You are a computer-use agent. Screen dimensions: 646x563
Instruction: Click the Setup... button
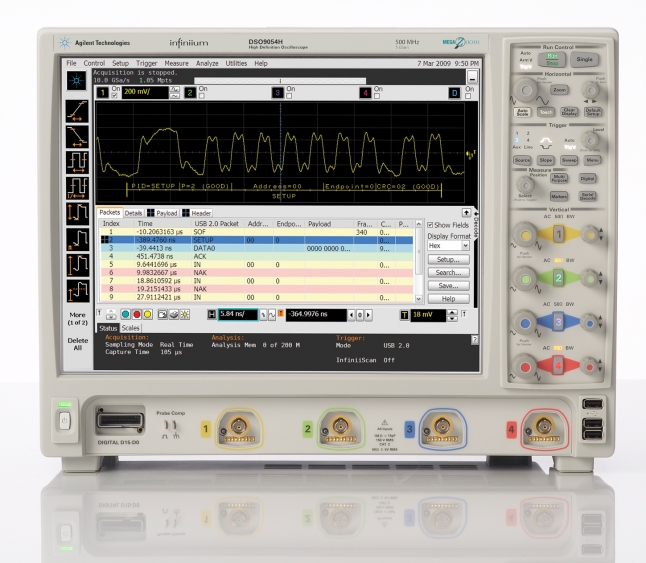tap(448, 259)
